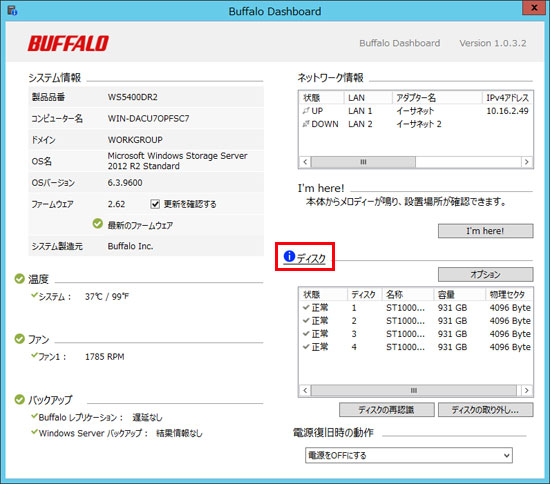Toggle the 更新を確認する checkbox

[155, 204]
